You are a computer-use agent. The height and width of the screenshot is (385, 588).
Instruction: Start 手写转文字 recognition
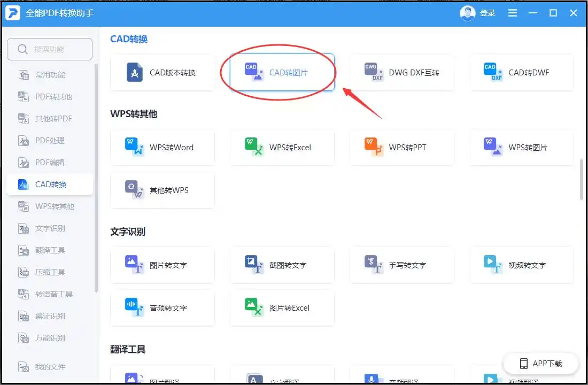(x=401, y=265)
